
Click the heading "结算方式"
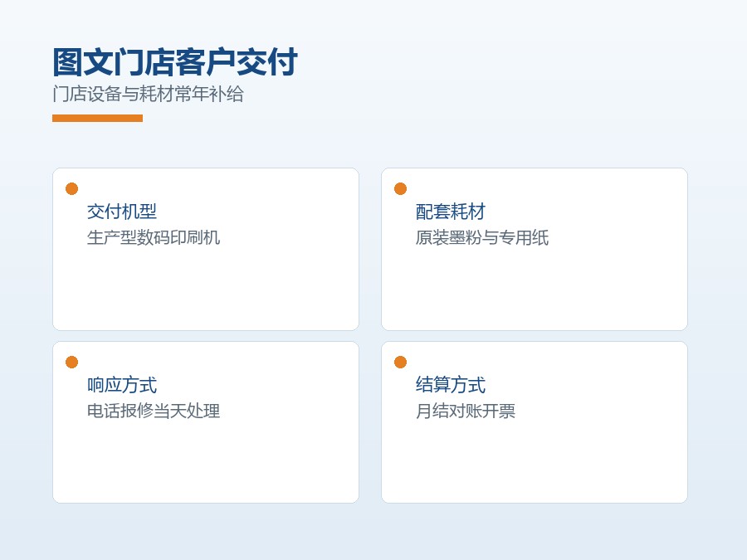451,385
